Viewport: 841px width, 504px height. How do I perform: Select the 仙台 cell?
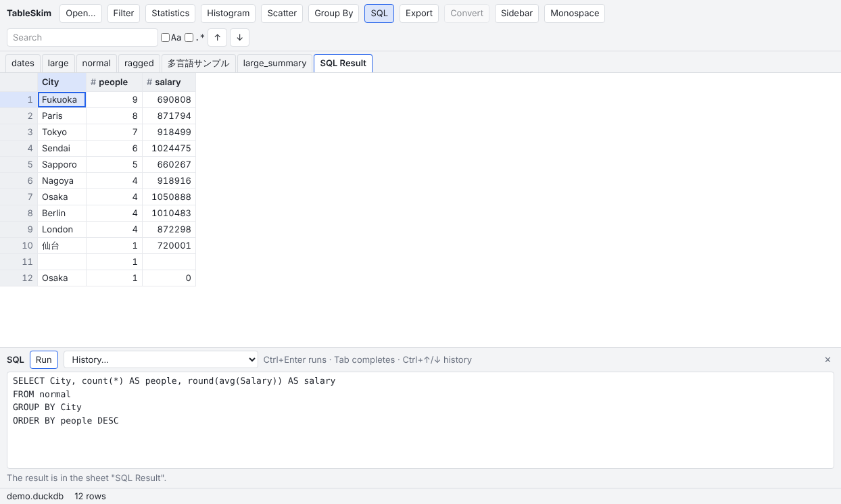pos(62,245)
